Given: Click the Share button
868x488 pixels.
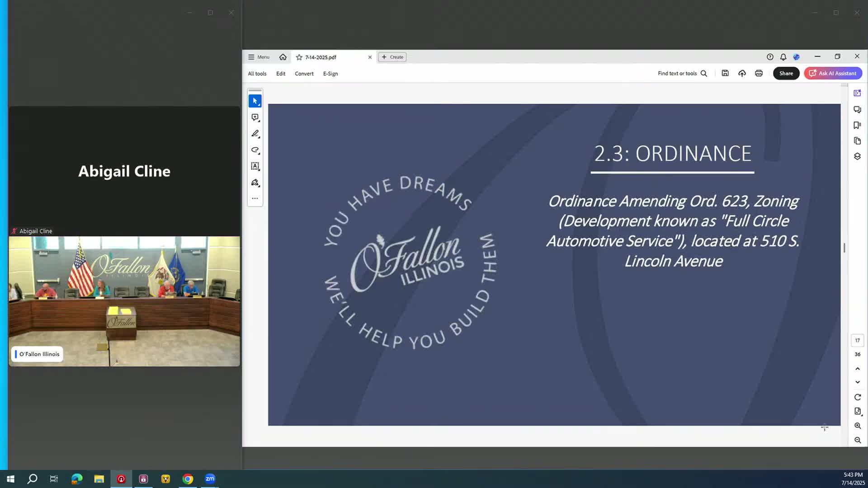Looking at the screenshot, I should [786, 73].
